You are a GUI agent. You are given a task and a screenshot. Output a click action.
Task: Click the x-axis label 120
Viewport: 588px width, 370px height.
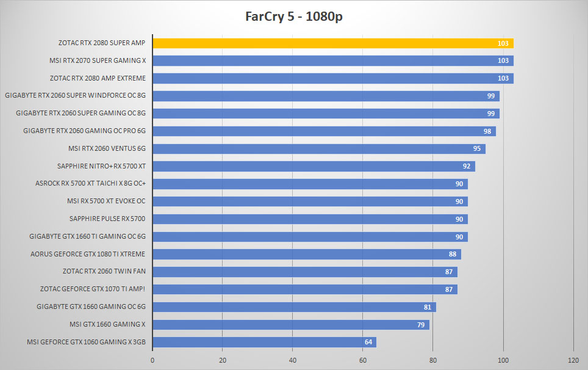tap(573, 360)
